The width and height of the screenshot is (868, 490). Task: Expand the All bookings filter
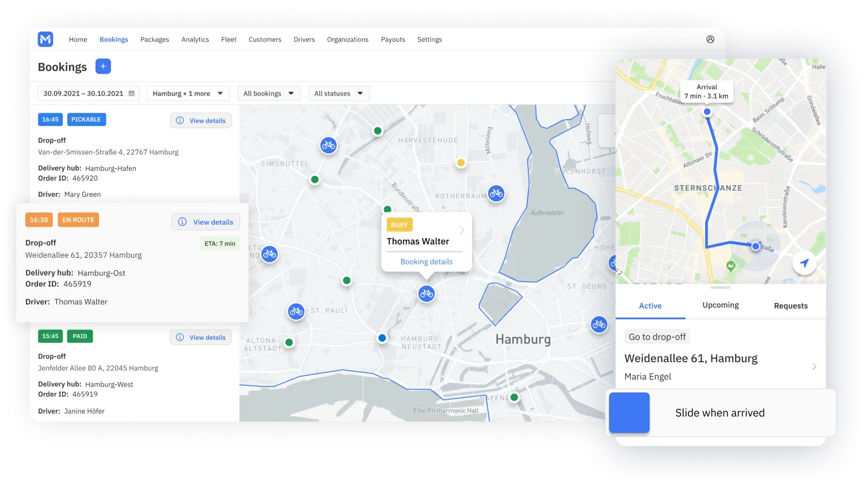click(269, 93)
